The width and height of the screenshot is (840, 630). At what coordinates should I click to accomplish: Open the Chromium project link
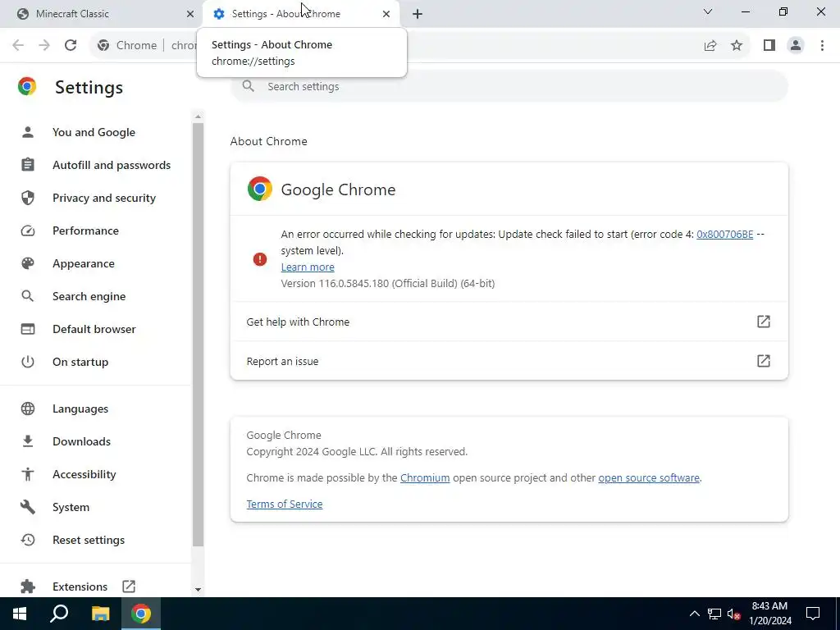pyautogui.click(x=425, y=478)
